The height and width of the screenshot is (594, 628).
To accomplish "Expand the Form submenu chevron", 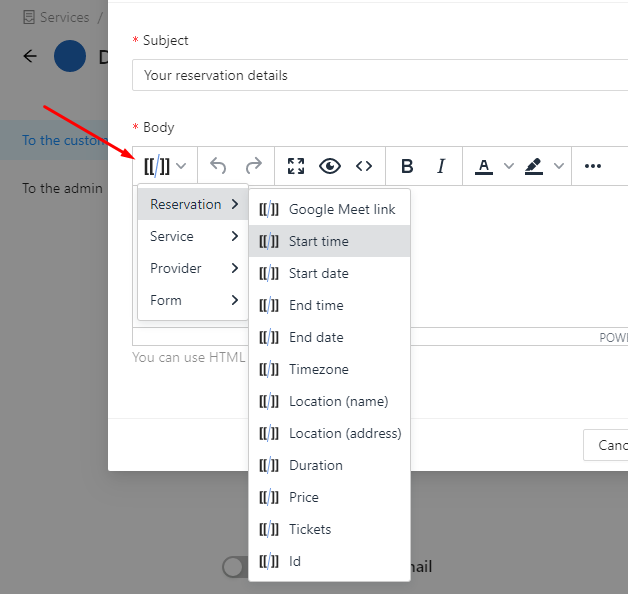I will 235,300.
